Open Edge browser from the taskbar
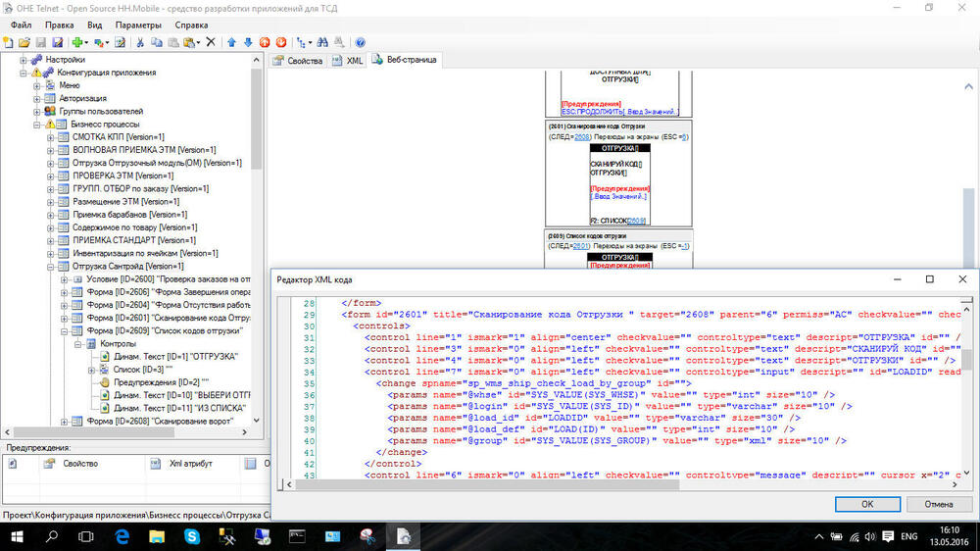 pos(122,536)
